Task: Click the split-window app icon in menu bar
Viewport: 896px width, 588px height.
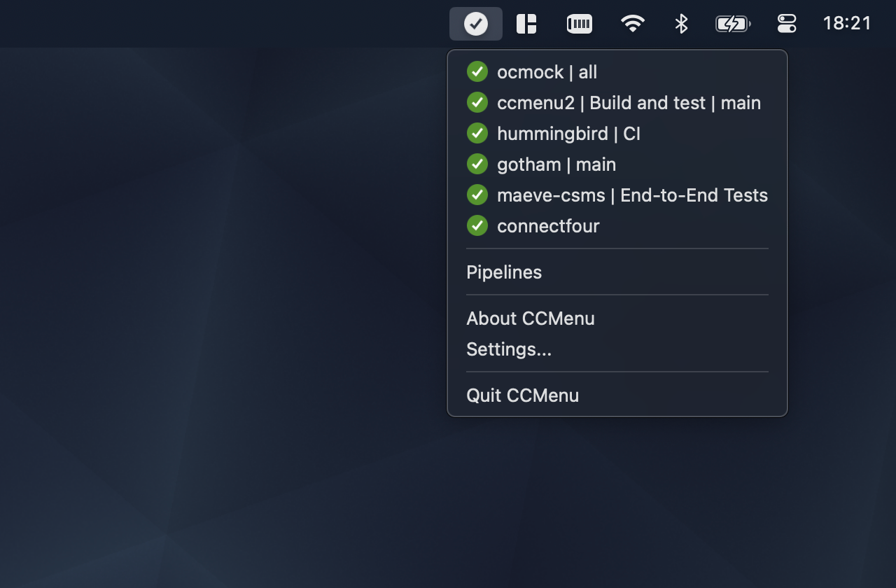Action: coord(526,23)
